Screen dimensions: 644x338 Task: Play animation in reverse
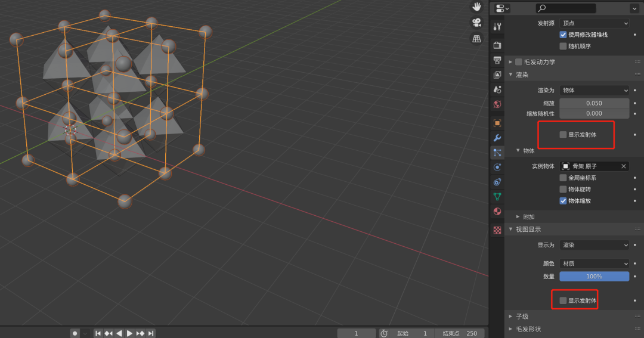click(119, 333)
